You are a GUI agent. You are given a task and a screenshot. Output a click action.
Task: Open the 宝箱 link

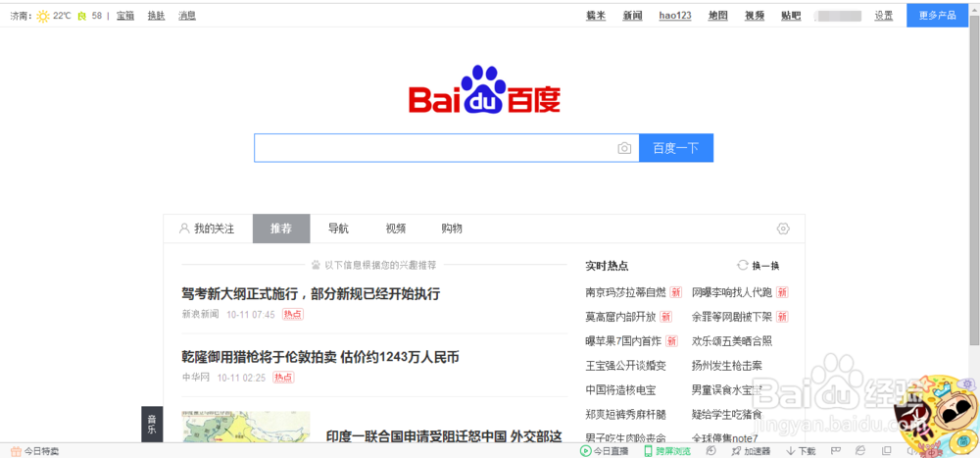click(125, 17)
